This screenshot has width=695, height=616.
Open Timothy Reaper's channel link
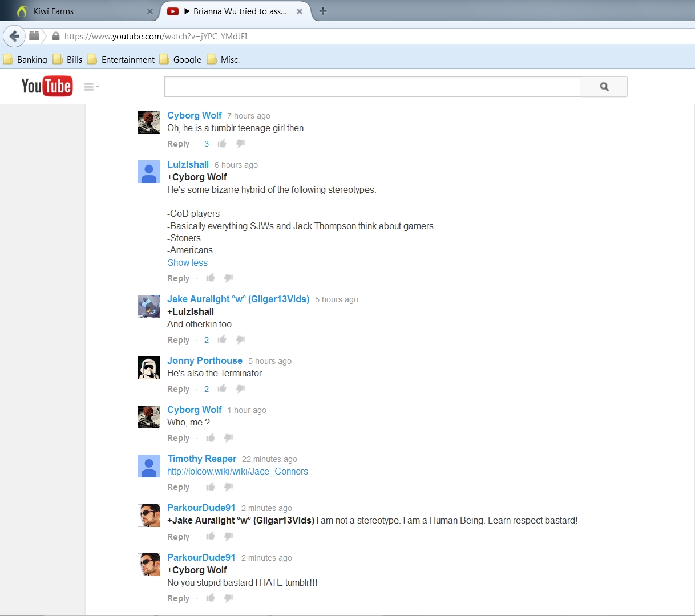click(x=202, y=459)
